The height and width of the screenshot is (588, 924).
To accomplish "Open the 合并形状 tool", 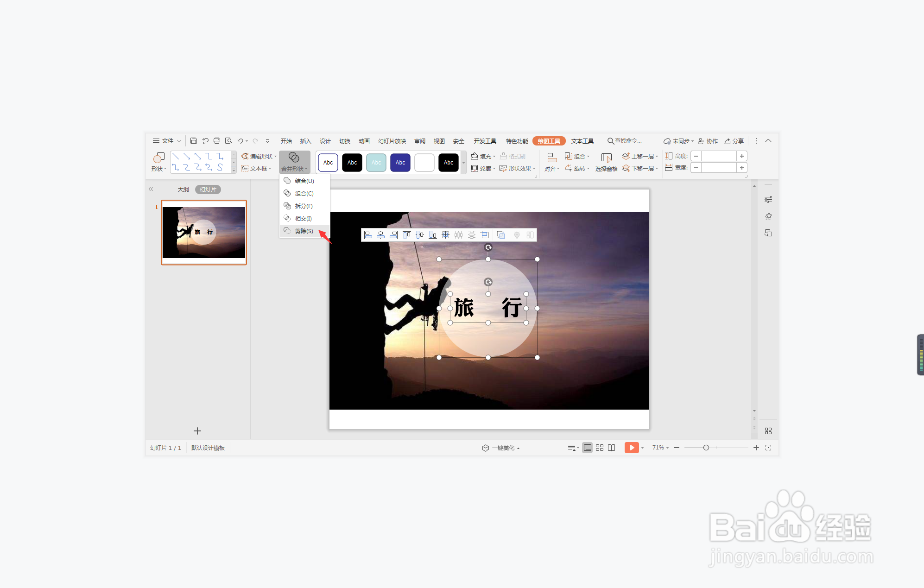I will pos(295,162).
